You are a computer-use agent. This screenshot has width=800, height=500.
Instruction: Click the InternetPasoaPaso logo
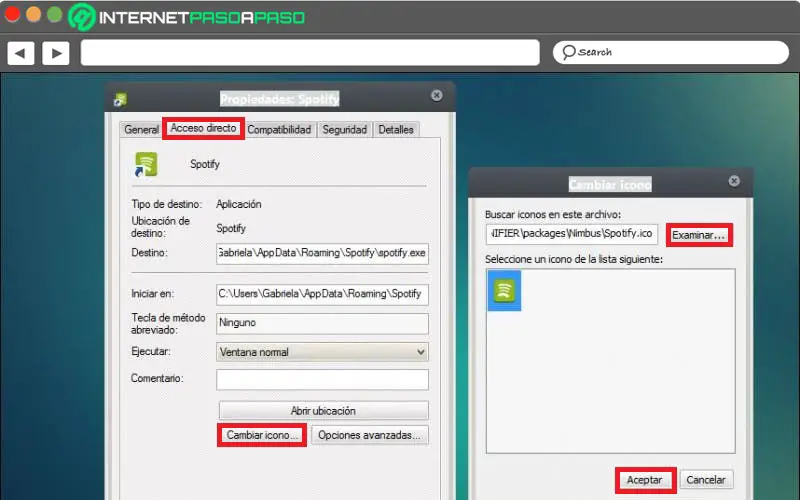[187, 17]
